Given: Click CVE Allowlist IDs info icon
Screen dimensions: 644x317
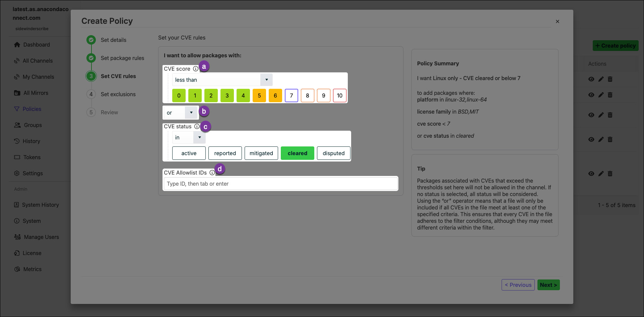Looking at the screenshot, I should point(212,173).
